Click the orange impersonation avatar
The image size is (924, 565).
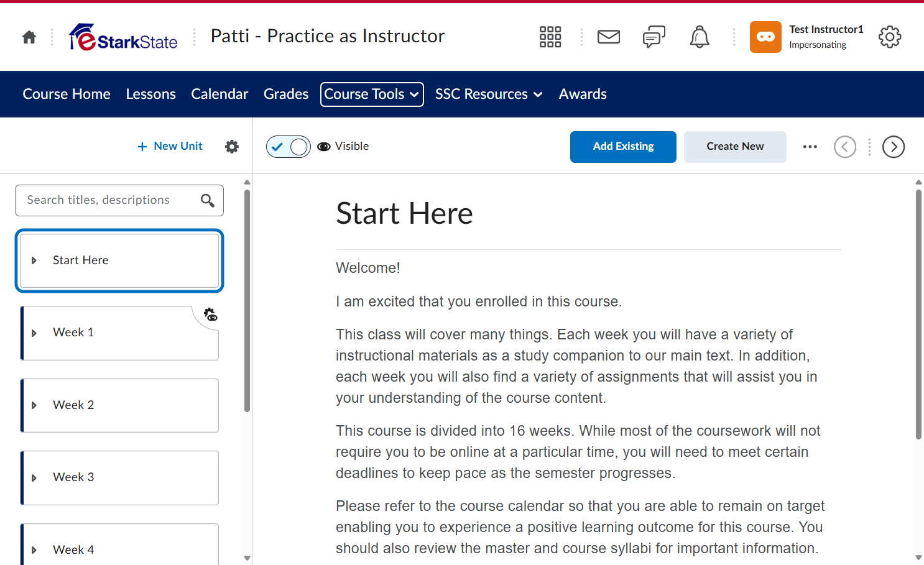765,37
